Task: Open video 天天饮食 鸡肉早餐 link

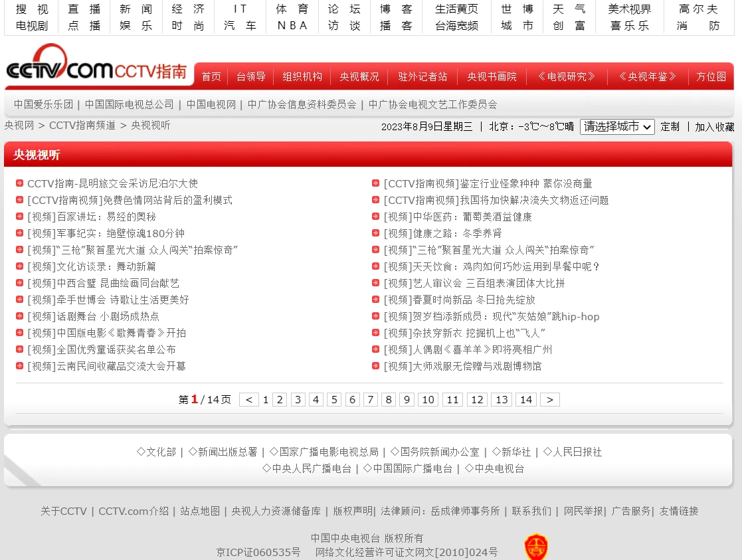Action: pyautogui.click(x=492, y=266)
